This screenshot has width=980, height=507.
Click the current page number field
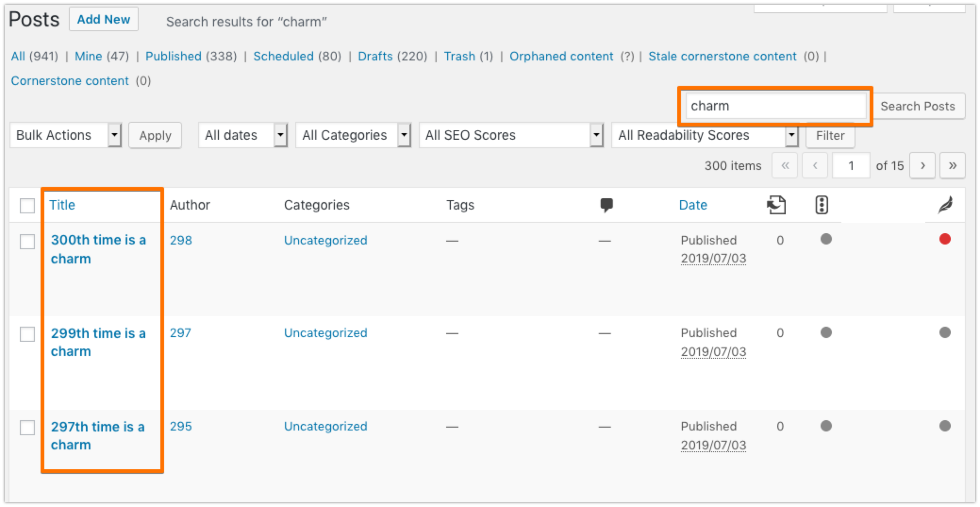click(851, 166)
